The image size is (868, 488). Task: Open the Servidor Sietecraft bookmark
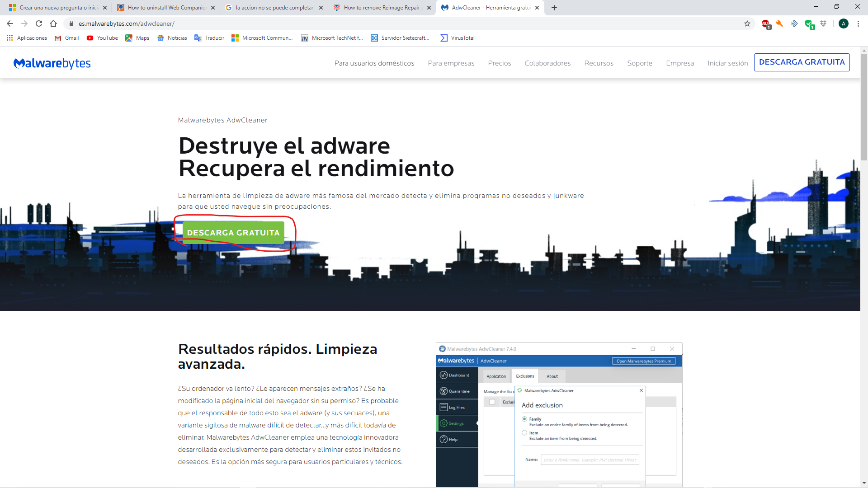tap(400, 38)
